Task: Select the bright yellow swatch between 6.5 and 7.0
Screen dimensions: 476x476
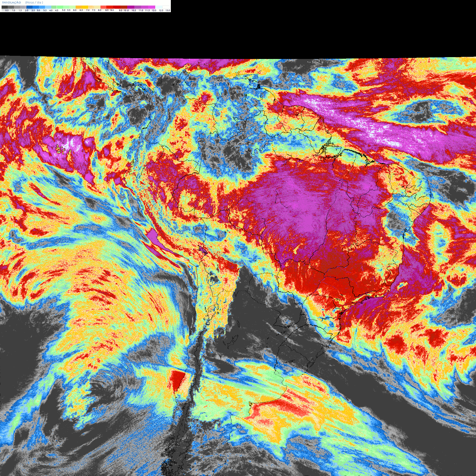Action: pyautogui.click(x=85, y=7)
